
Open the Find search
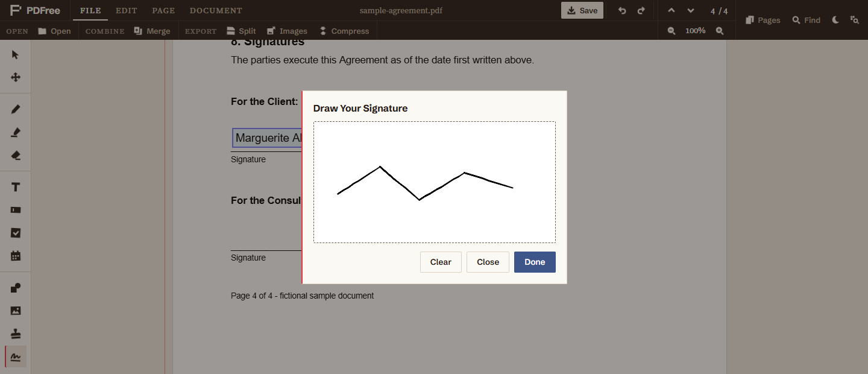click(807, 20)
